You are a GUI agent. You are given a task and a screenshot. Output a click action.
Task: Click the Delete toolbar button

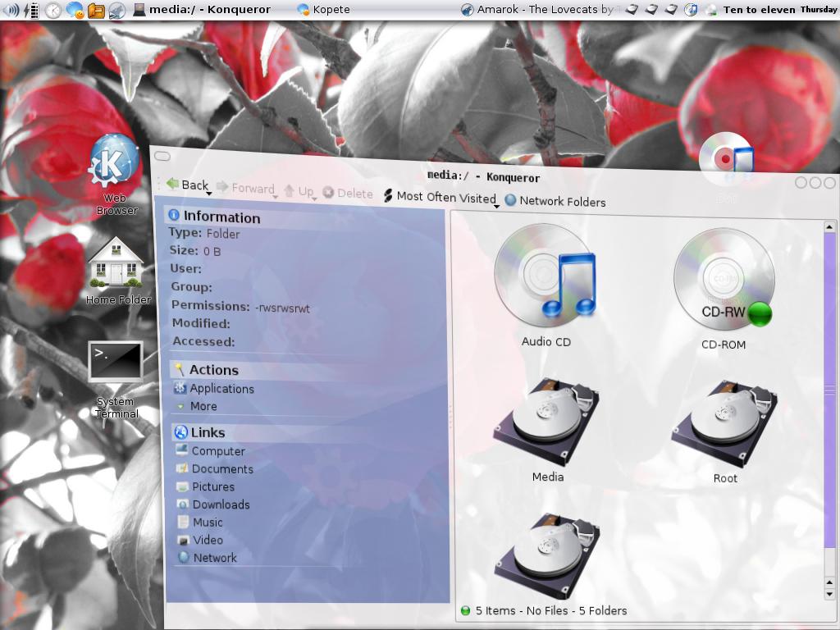pos(348,194)
